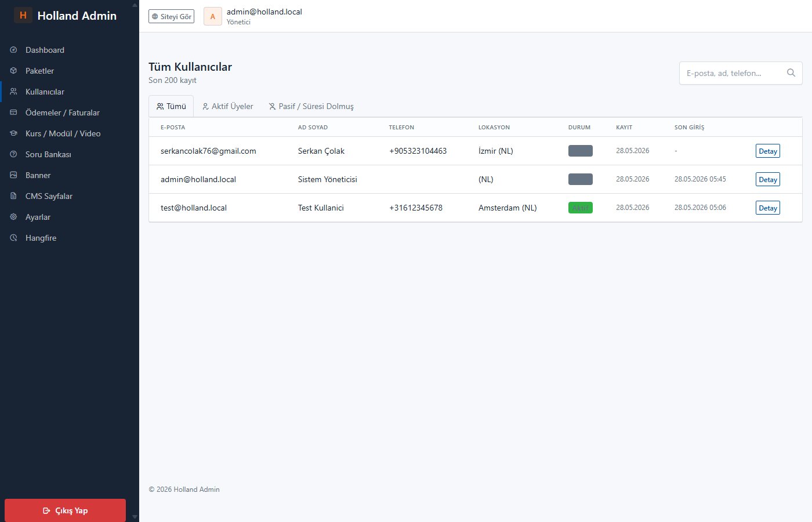This screenshot has height=522, width=812.
Task: Click the LOKASYON column header
Action: (x=494, y=127)
